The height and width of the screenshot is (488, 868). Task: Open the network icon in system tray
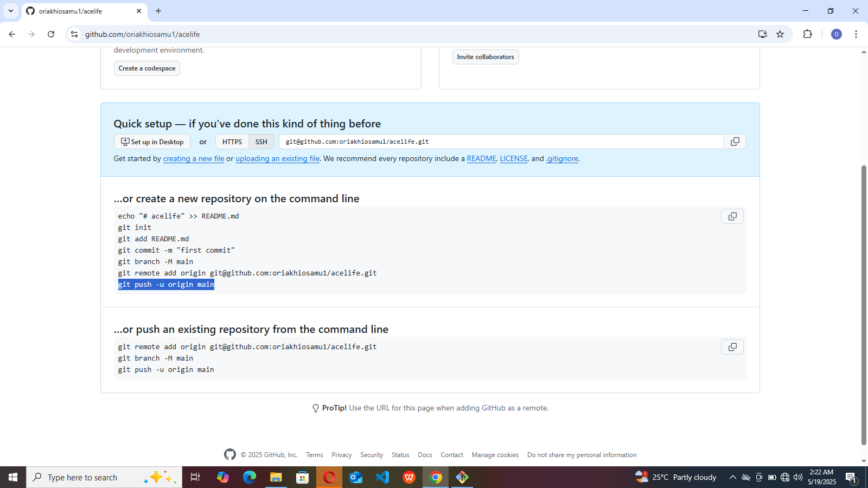coord(785,477)
